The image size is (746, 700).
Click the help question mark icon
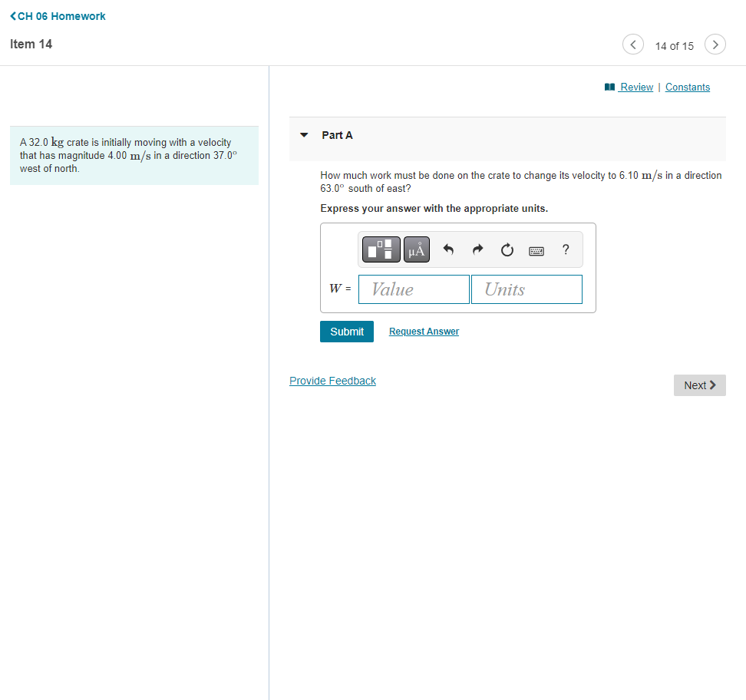pos(565,249)
